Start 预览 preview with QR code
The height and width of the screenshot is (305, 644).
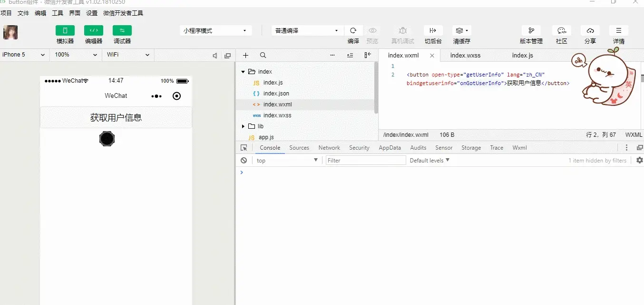373,31
